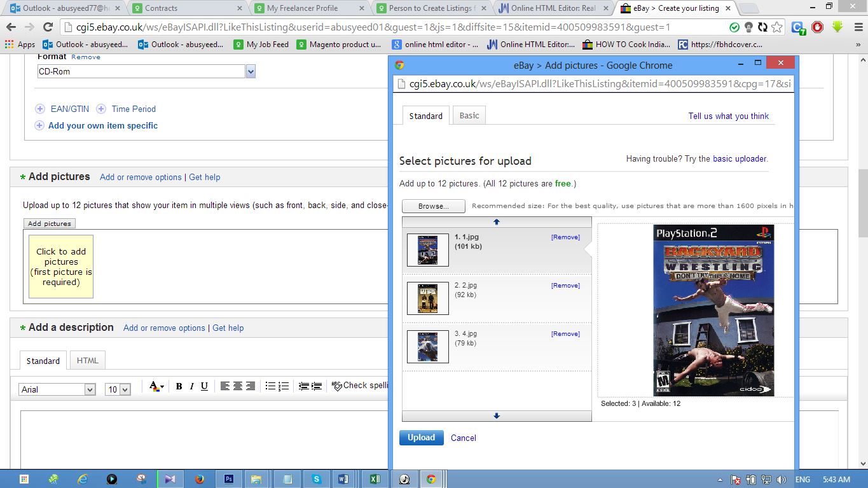Select the Standard tab in the Add pictures popup
This screenshot has width=868, height=488.
pyautogui.click(x=426, y=116)
